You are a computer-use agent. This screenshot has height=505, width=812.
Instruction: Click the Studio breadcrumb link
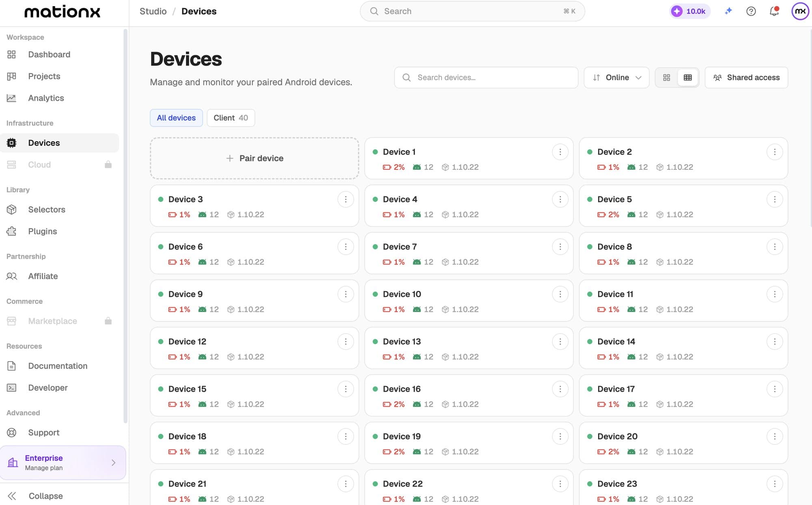click(x=153, y=11)
